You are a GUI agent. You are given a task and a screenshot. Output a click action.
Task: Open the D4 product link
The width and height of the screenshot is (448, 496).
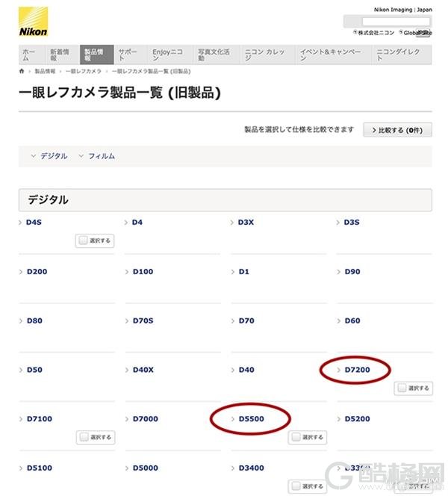(x=137, y=223)
